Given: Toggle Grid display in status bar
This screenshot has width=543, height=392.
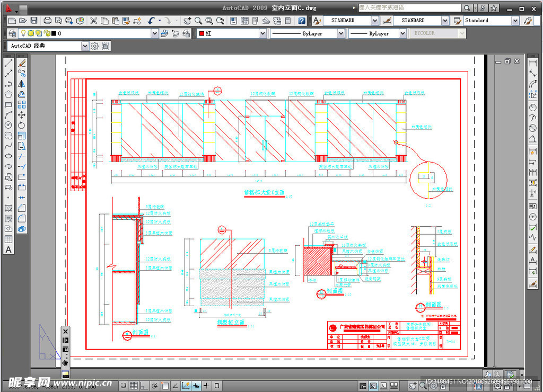Looking at the screenshot, I should (134, 385).
